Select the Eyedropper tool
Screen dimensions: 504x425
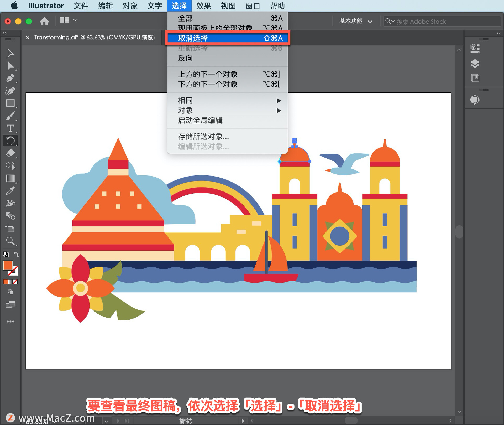[x=10, y=191]
